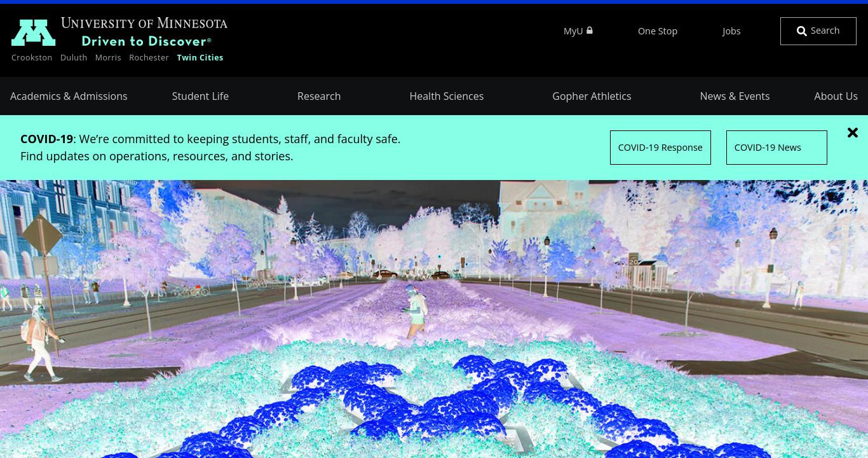The height and width of the screenshot is (458, 868).
Task: Open the Research menu
Action: pyautogui.click(x=319, y=96)
